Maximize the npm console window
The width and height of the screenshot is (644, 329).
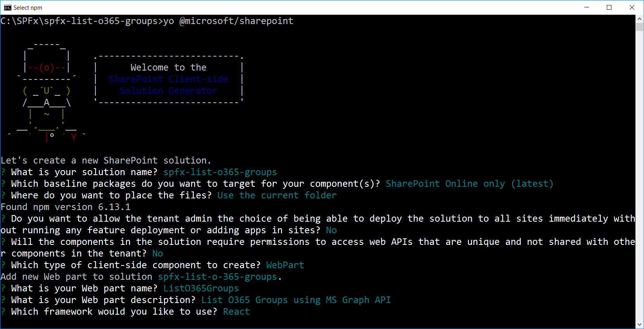pyautogui.click(x=609, y=7)
